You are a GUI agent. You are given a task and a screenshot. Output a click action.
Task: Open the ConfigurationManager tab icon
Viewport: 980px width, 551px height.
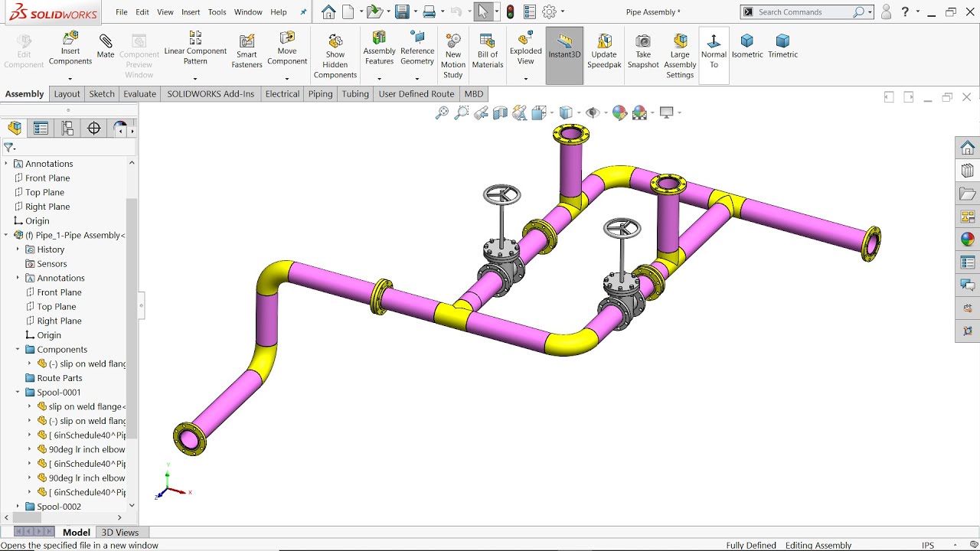67,129
